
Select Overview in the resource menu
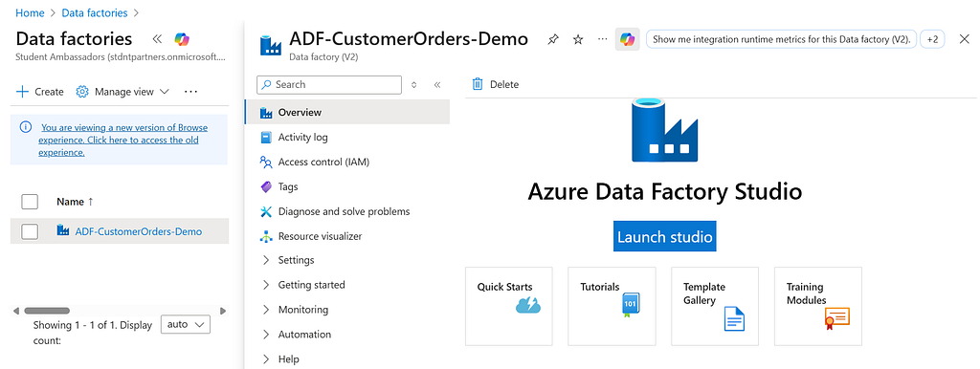coord(346,113)
